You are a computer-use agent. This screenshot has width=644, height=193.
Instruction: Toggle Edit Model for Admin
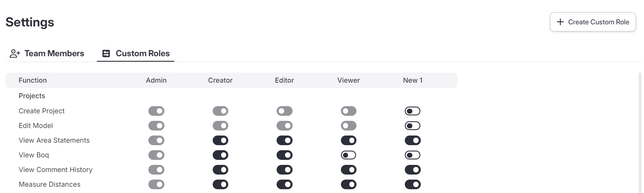[x=156, y=126]
